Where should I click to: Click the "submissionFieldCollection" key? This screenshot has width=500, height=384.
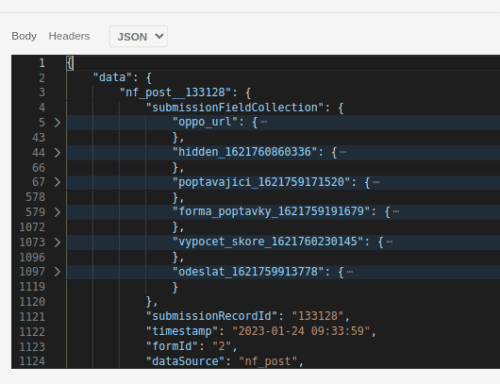pos(235,107)
